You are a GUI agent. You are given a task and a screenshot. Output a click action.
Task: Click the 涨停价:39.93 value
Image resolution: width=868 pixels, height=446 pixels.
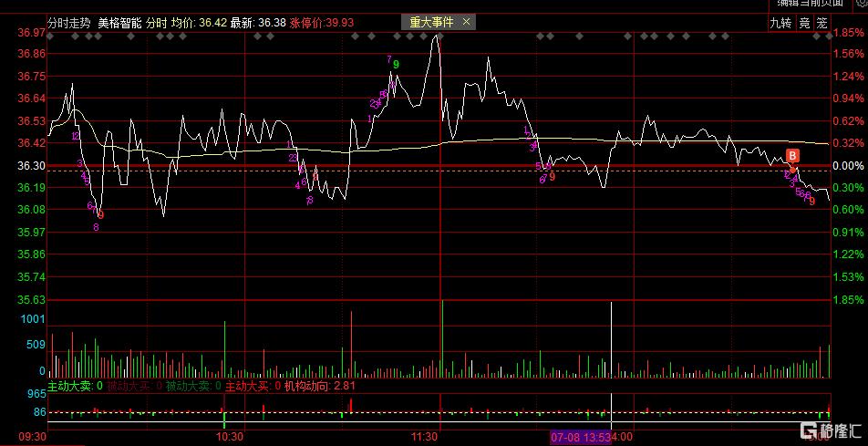(x=322, y=23)
